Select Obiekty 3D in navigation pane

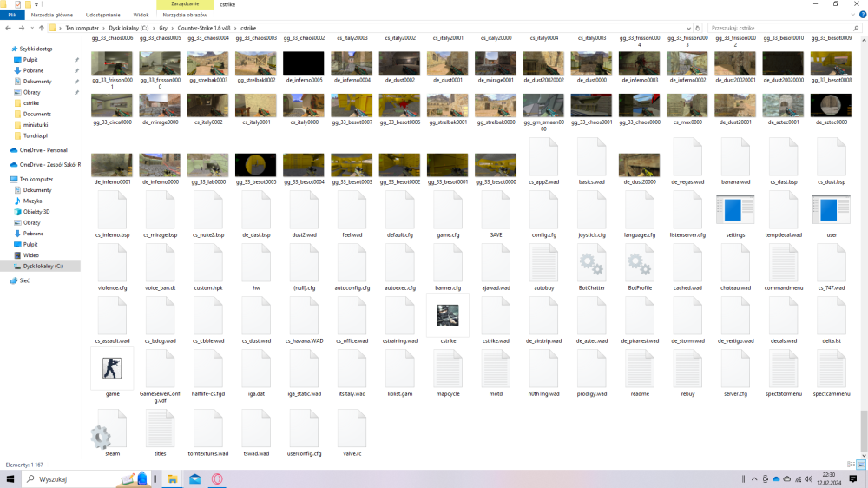pos(36,212)
